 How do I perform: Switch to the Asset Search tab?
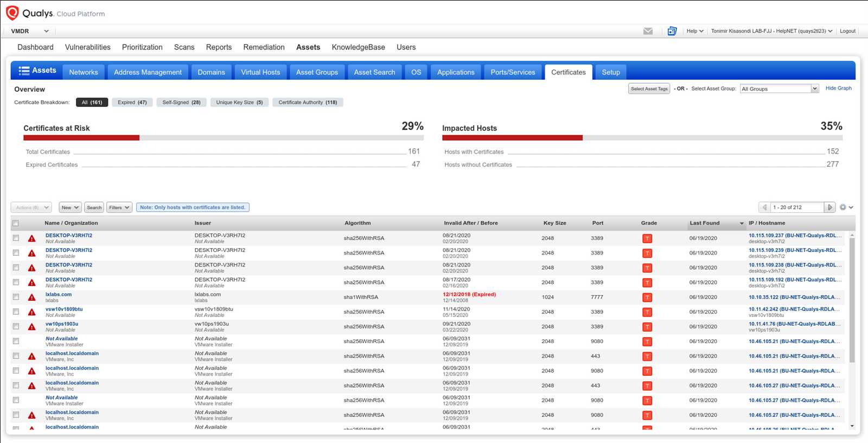374,72
